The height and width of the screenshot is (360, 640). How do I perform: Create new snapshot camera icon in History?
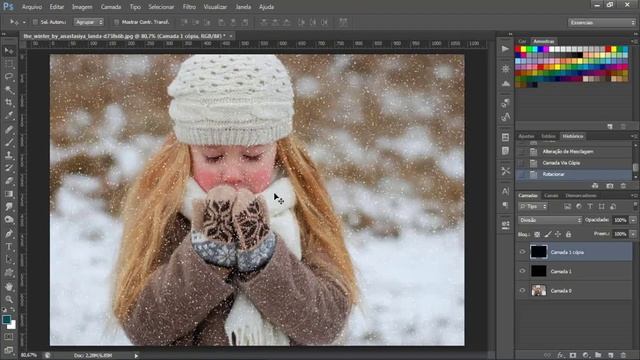coord(610,186)
